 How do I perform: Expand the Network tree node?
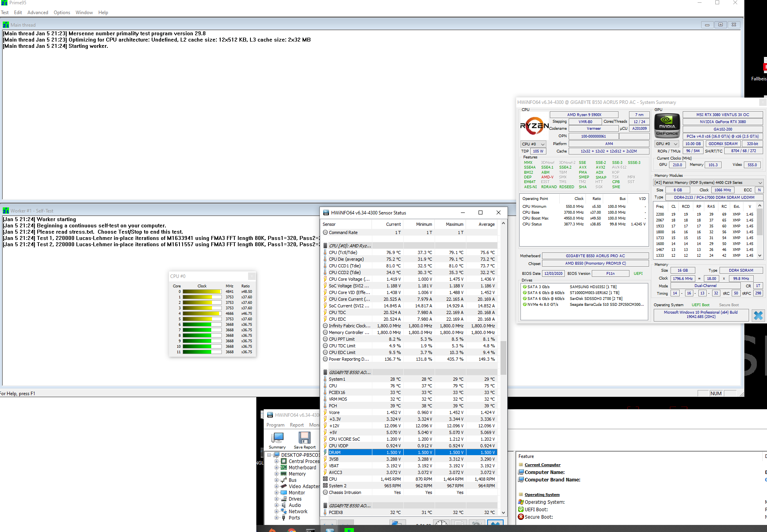(277, 512)
